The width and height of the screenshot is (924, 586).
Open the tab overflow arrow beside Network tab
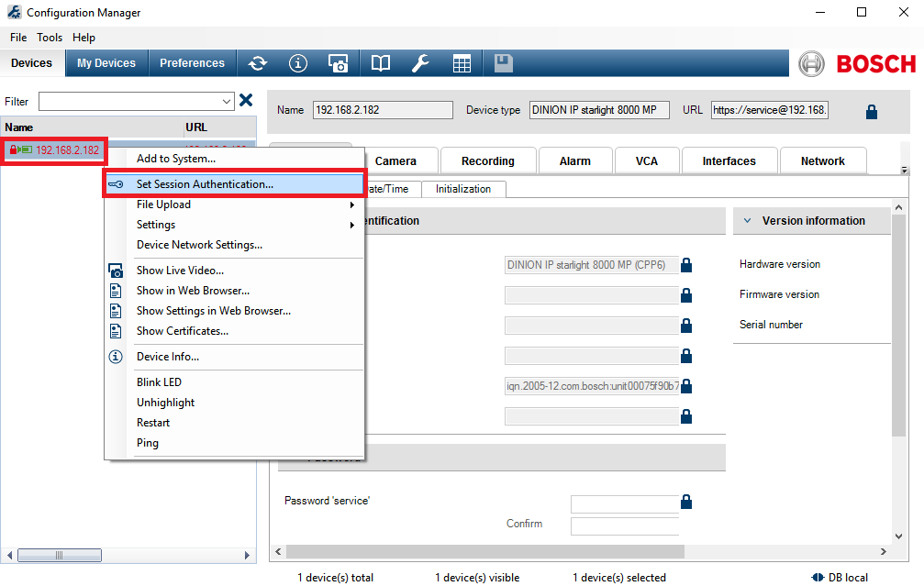(x=905, y=171)
